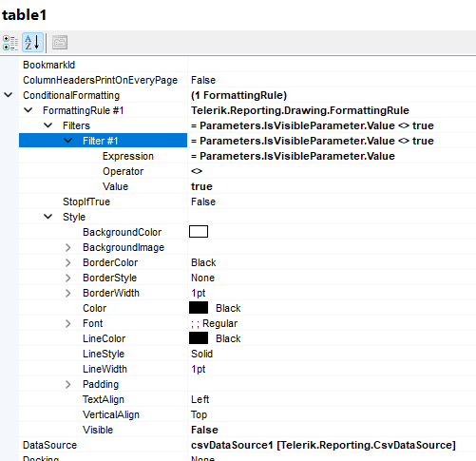Select the Alphabetical sort icon
Image resolution: width=476 pixels, height=461 pixels.
[32, 43]
